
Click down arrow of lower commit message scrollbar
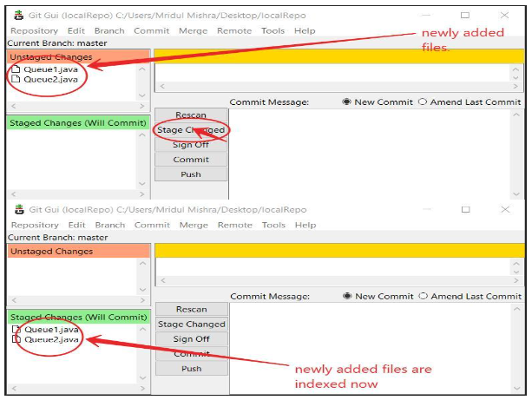coord(517,389)
